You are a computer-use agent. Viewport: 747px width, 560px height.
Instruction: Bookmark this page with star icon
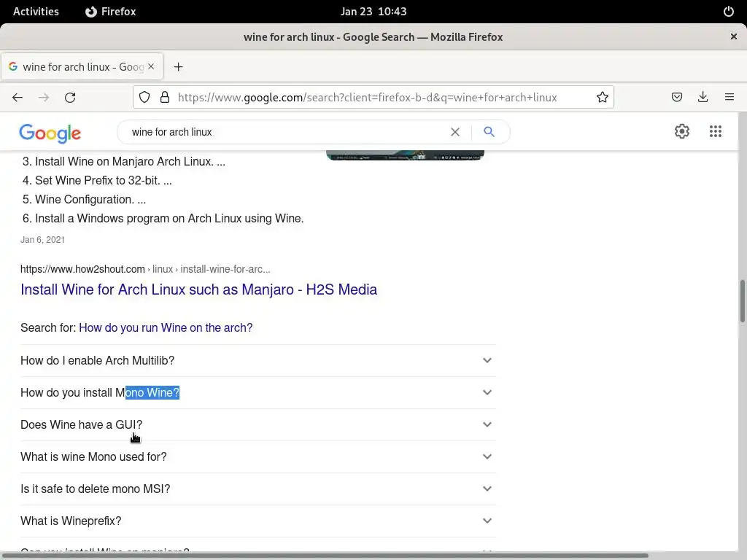602,98
